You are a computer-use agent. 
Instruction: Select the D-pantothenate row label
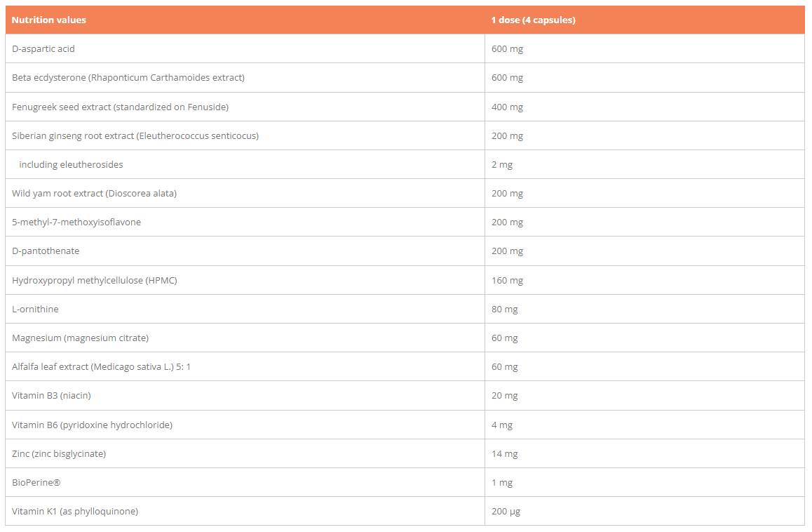[46, 251]
